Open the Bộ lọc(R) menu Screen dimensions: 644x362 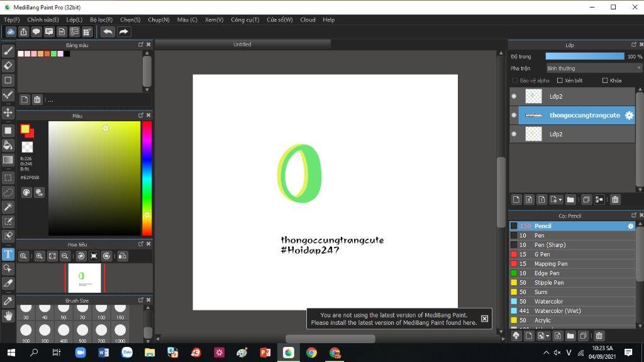point(101,19)
